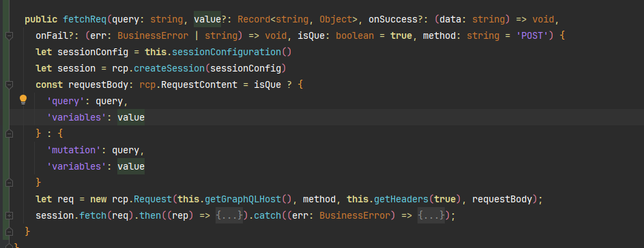Click highlighted value below the mutation line
This screenshot has width=644, height=248.
(131, 166)
